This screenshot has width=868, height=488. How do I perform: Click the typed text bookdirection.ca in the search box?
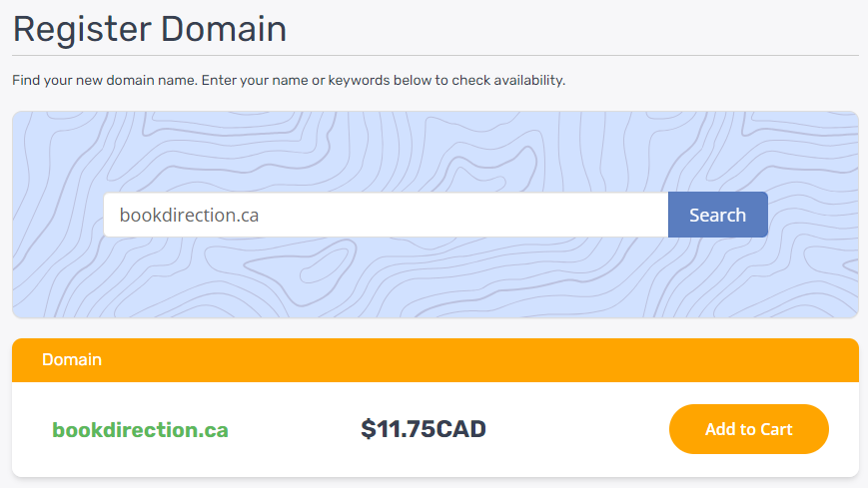point(190,215)
